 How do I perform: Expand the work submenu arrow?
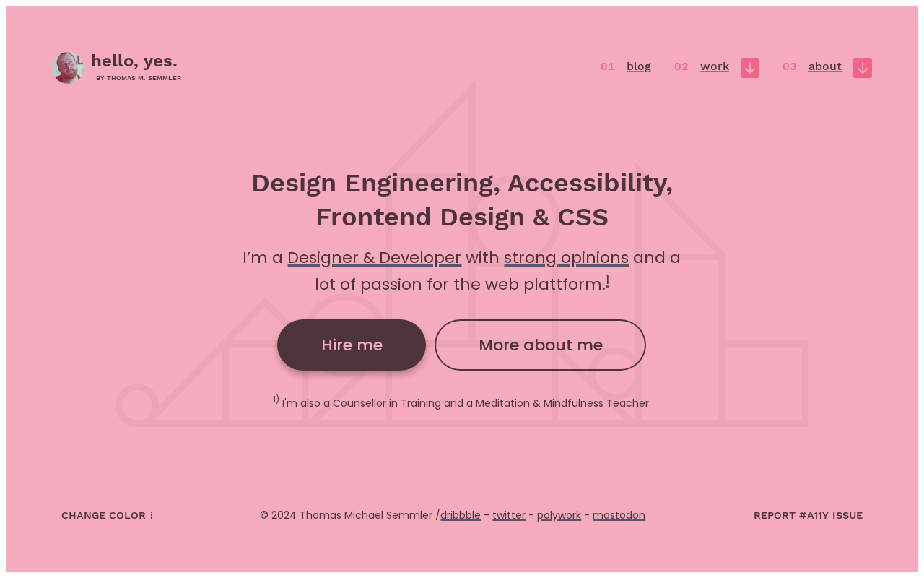750,68
